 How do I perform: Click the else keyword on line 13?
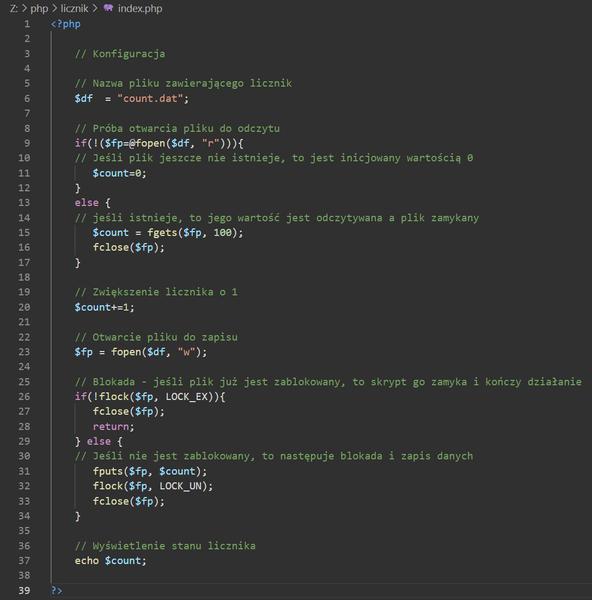pos(86,202)
